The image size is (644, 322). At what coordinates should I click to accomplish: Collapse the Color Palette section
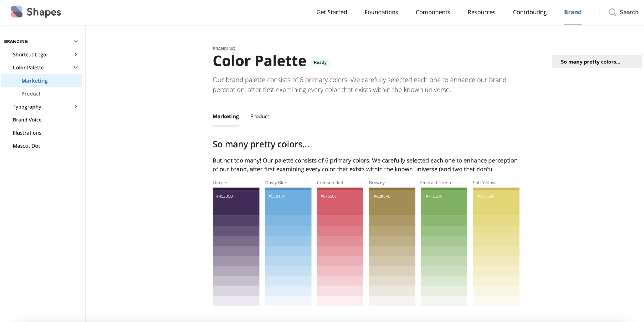coord(75,67)
